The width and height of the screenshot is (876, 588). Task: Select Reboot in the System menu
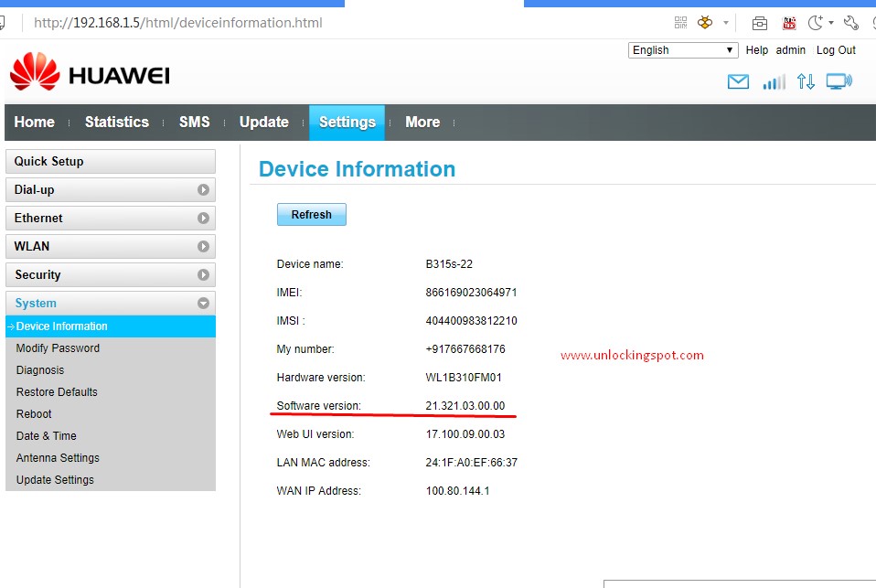(34, 413)
